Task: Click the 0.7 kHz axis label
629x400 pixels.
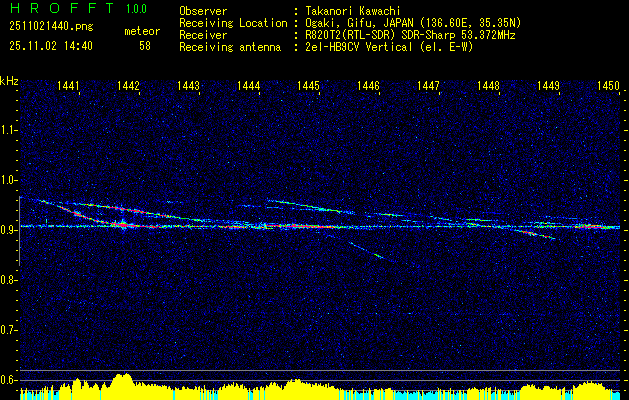Action: point(9,330)
